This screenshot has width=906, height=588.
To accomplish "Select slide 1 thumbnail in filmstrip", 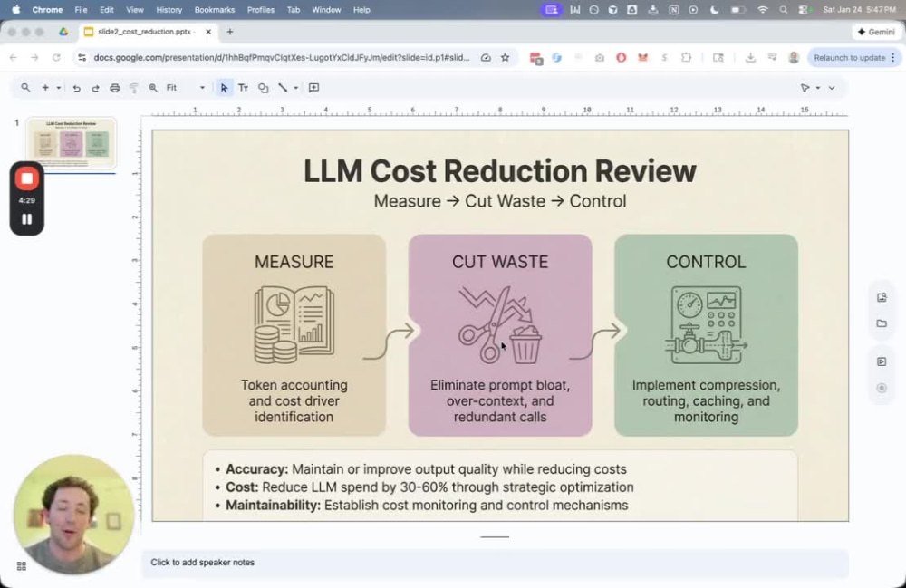I will (x=71, y=143).
